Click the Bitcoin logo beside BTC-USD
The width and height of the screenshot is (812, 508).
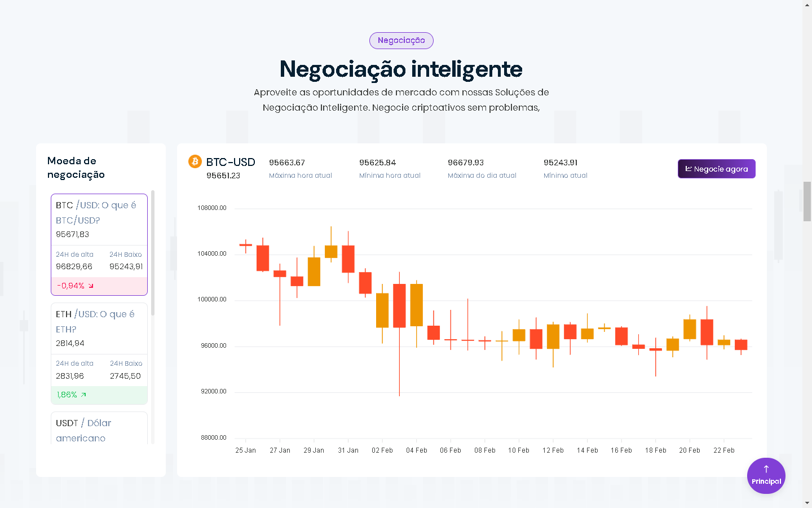pos(195,162)
